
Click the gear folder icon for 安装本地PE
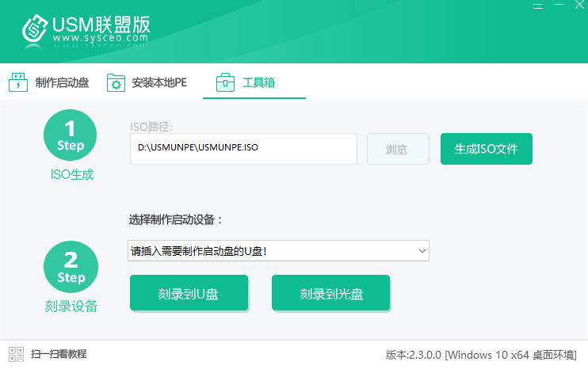pyautogui.click(x=116, y=82)
